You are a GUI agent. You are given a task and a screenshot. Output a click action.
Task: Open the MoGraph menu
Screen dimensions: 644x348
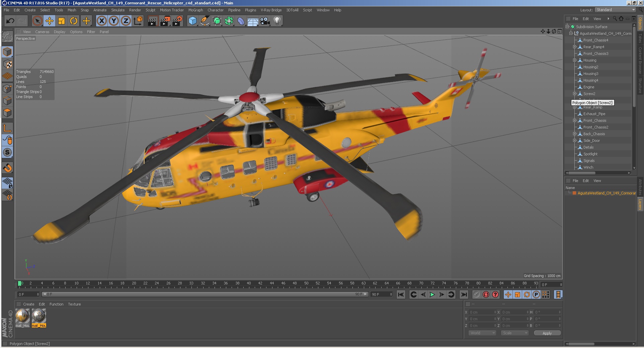coord(195,10)
